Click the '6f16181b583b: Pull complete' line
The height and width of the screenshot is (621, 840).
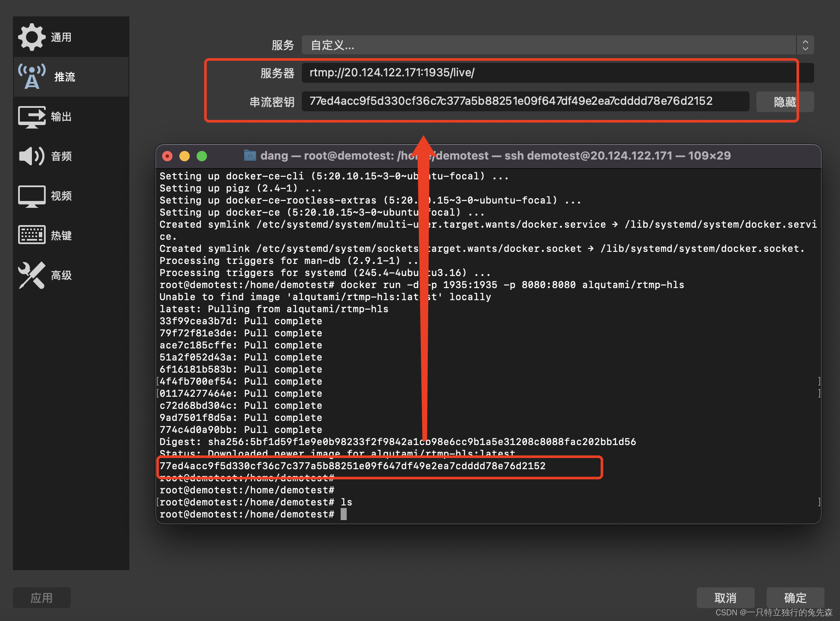241,369
